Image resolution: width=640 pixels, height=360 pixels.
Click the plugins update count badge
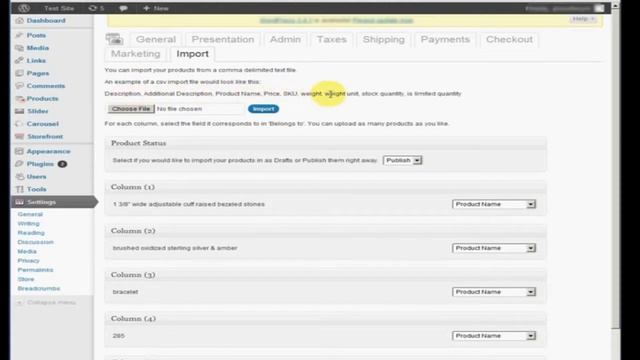(62, 164)
